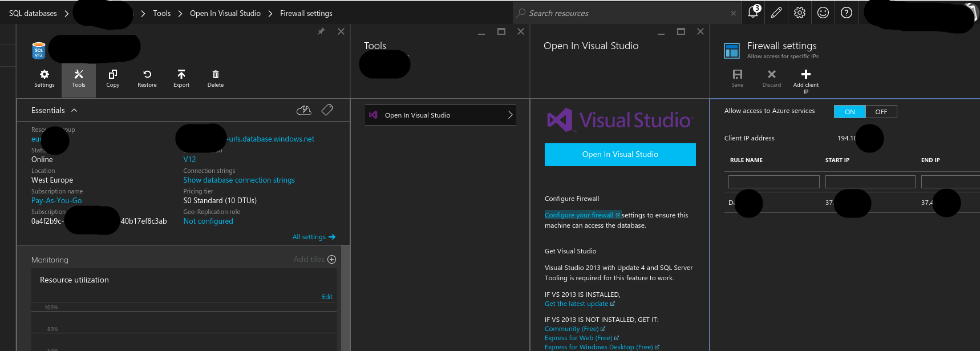This screenshot has height=351, width=980.
Task: Click the notifications bell icon
Action: 753,13
